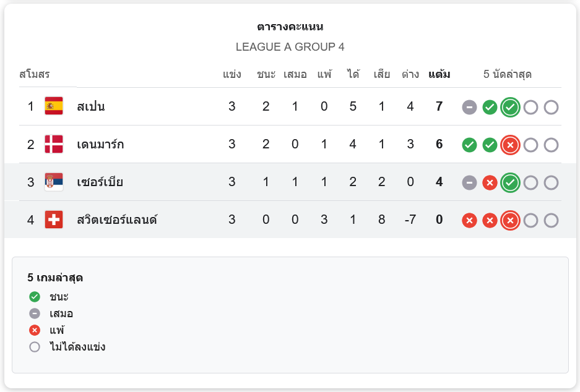Image resolution: width=580 pixels, height=392 pixels.
Task: Click the Serbia flag icon
Action: click(x=54, y=182)
